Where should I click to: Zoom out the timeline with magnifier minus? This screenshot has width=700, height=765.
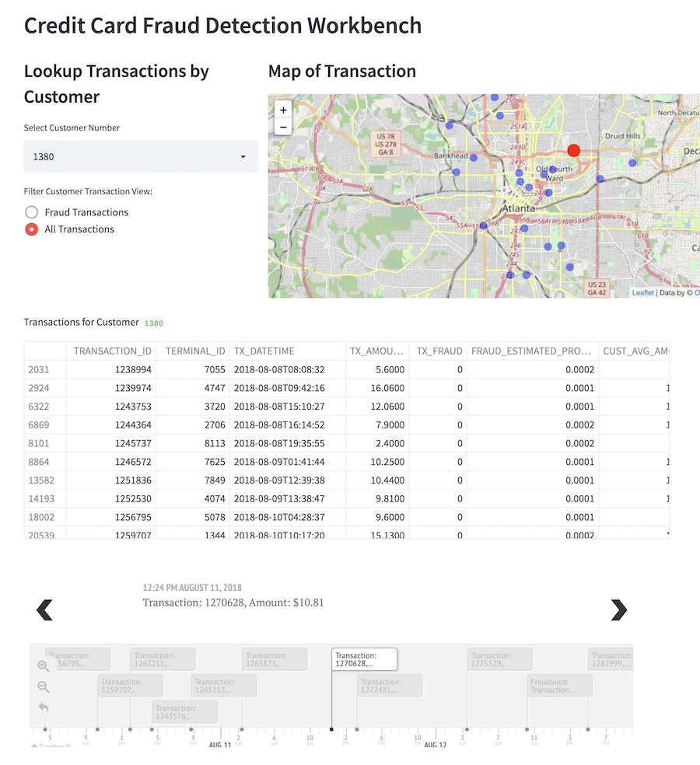coord(44,687)
